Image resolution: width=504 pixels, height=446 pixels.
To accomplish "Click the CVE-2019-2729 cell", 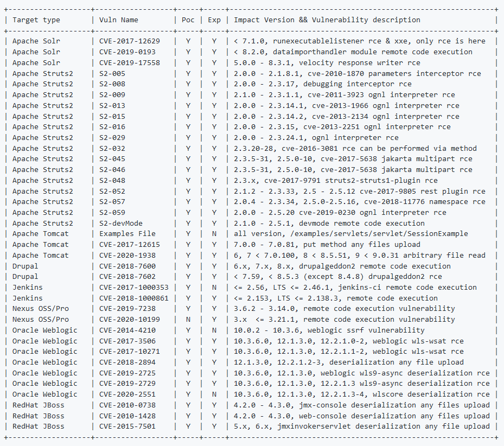I will (127, 384).
